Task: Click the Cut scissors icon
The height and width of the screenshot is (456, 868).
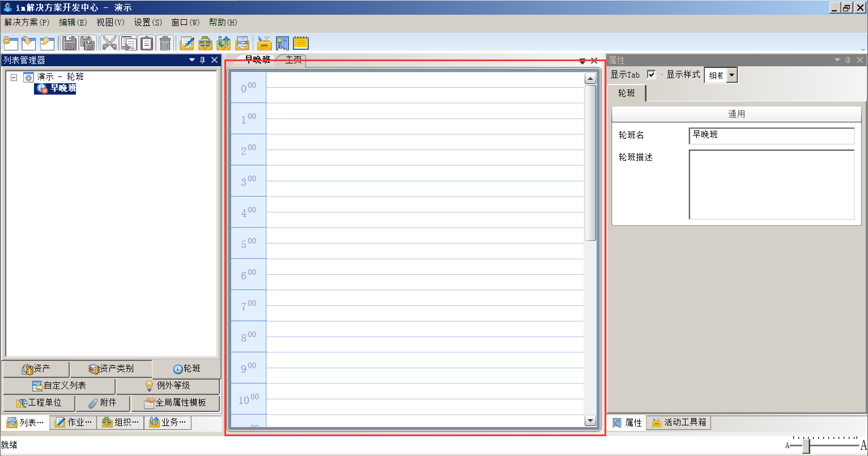Action: (109, 43)
